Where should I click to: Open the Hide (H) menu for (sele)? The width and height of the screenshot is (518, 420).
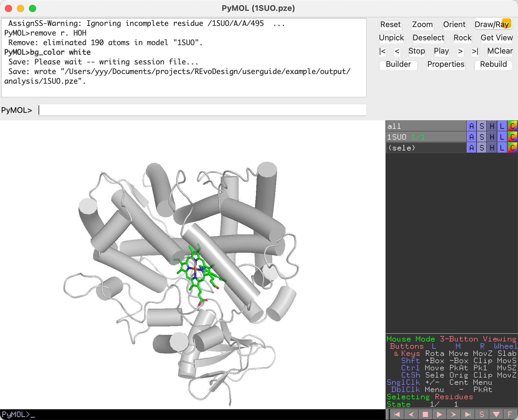tap(492, 148)
